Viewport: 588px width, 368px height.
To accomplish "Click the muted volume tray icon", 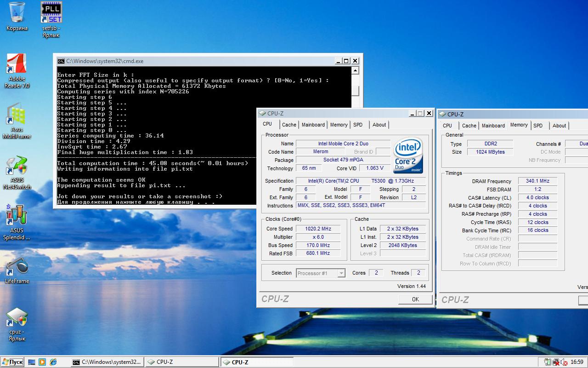I will click(564, 362).
